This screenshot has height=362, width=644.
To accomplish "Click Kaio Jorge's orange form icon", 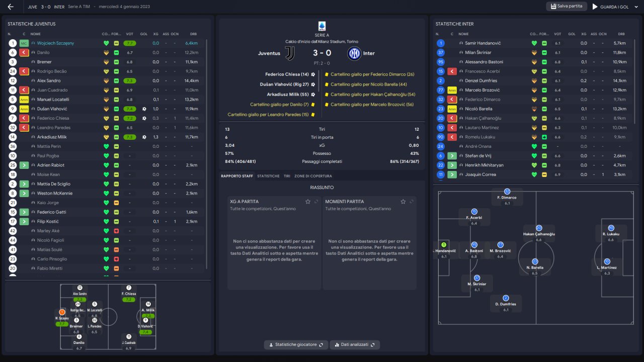I will (116, 203).
